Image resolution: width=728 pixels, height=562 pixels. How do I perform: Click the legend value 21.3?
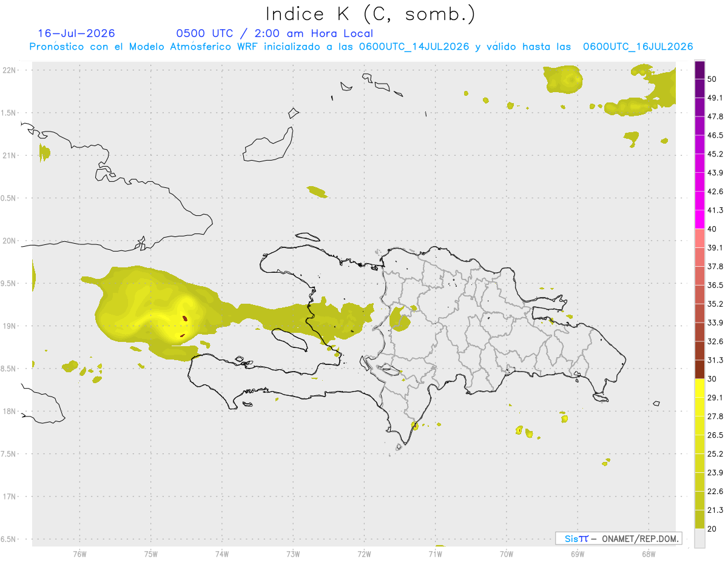pos(715,510)
